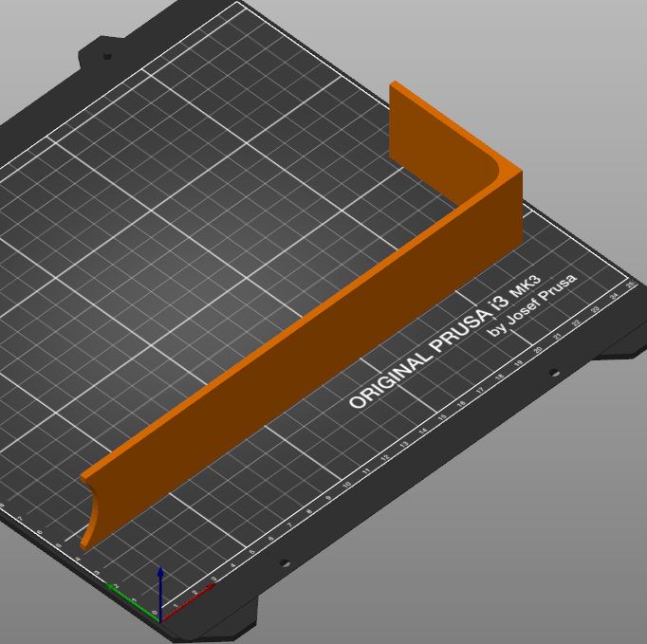The image size is (647, 644).
Task: Click ruler number 5 on front edge
Action: tap(251, 552)
